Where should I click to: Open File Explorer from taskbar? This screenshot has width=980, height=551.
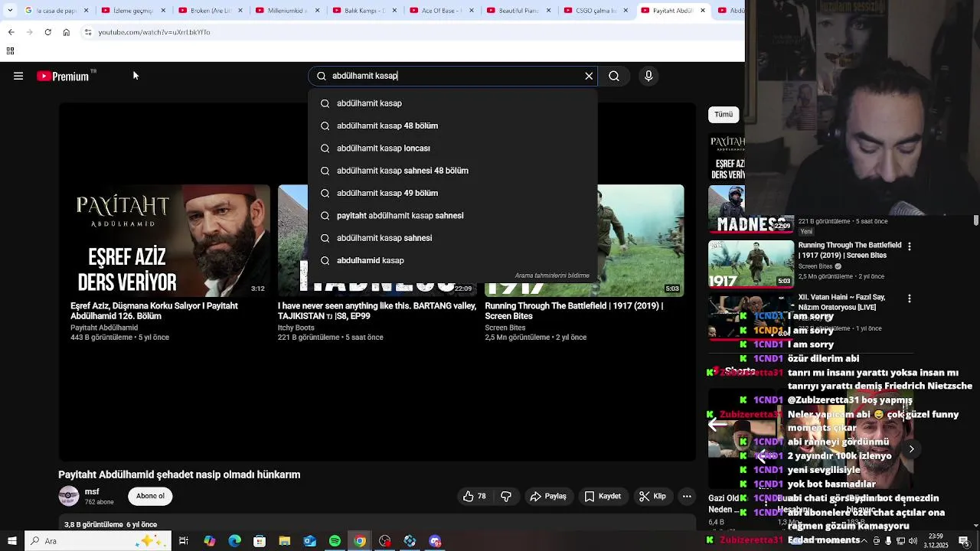[285, 541]
